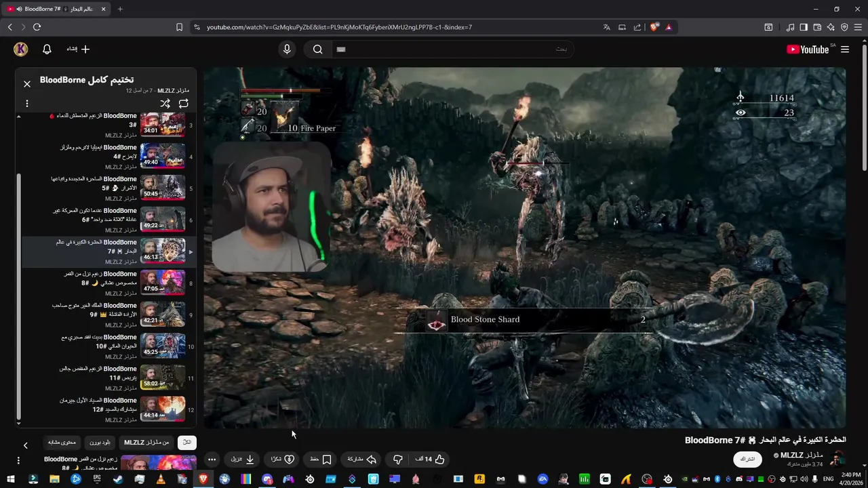Viewport: 868px width, 488px height.
Task: Open Brave Leo AI sparkle icon
Action: click(x=831, y=27)
